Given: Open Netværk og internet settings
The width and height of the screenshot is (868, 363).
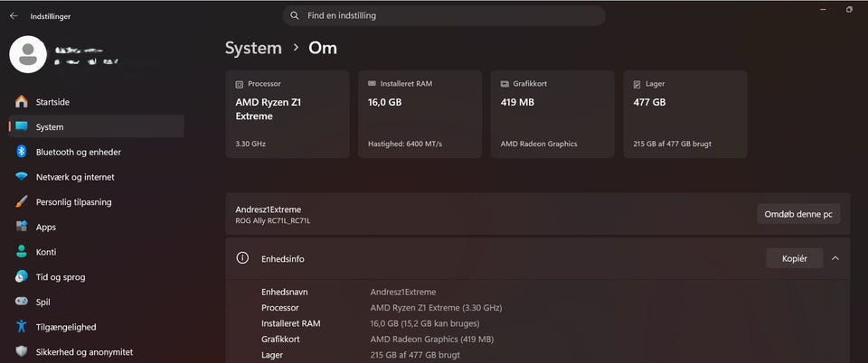Looking at the screenshot, I should pyautogui.click(x=97, y=177).
